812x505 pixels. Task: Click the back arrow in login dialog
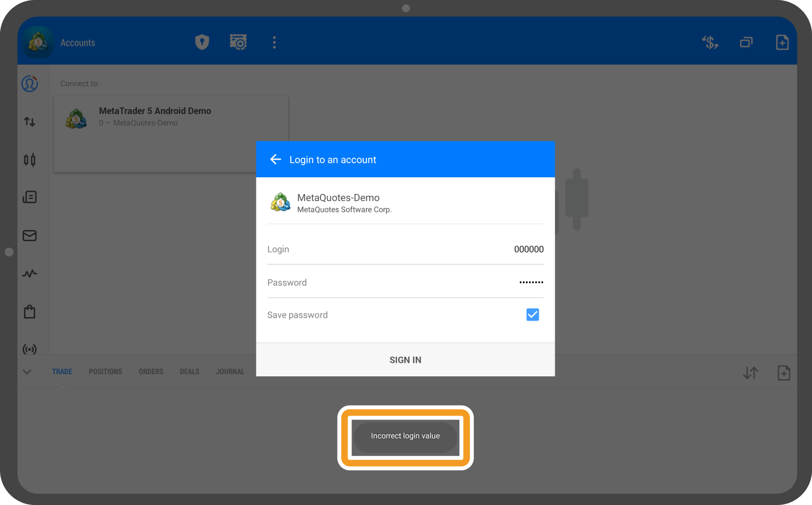click(276, 160)
